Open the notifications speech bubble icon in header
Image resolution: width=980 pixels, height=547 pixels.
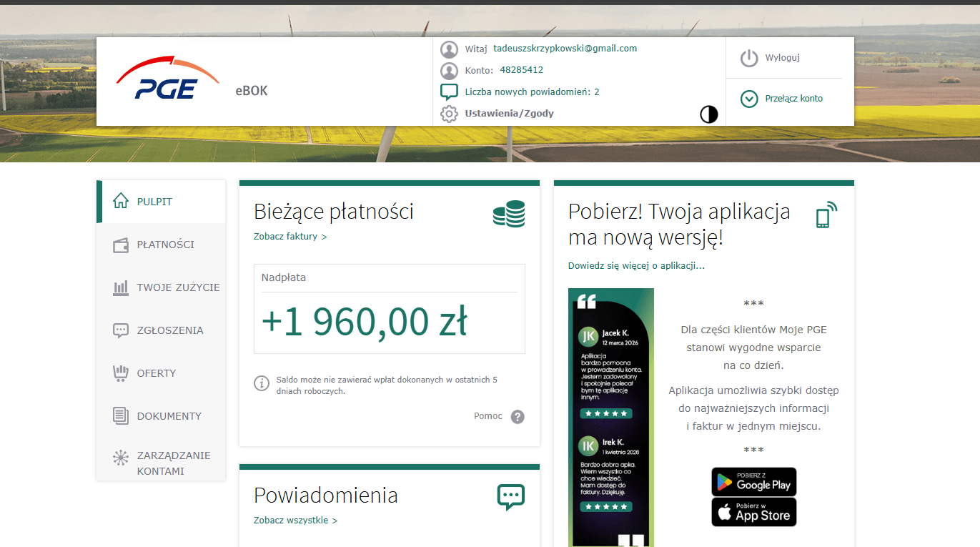pyautogui.click(x=449, y=92)
